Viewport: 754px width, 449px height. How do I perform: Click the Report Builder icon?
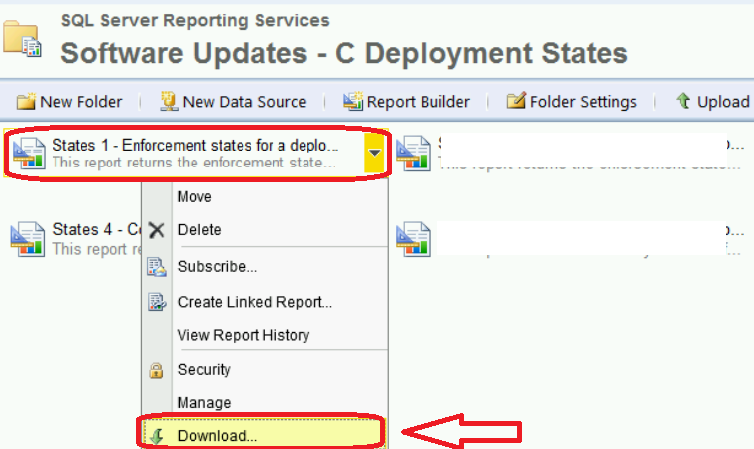353,101
